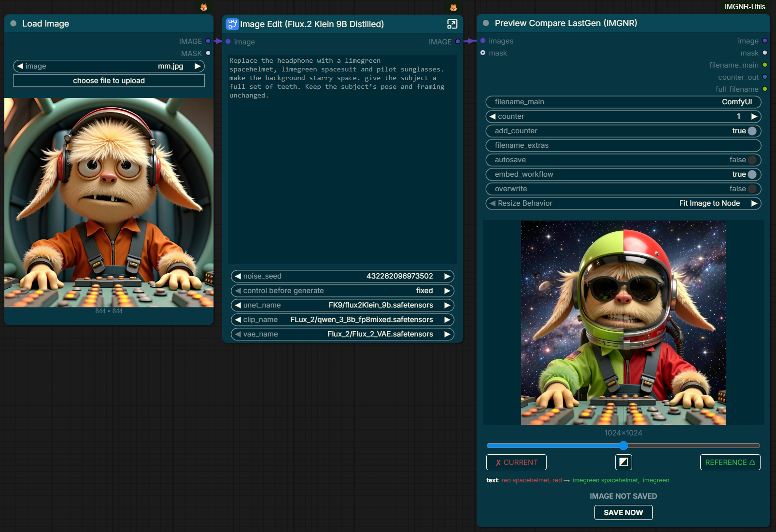The width and height of the screenshot is (776, 532).
Task: Click the fox icon above Load Image node
Action: pos(204,7)
